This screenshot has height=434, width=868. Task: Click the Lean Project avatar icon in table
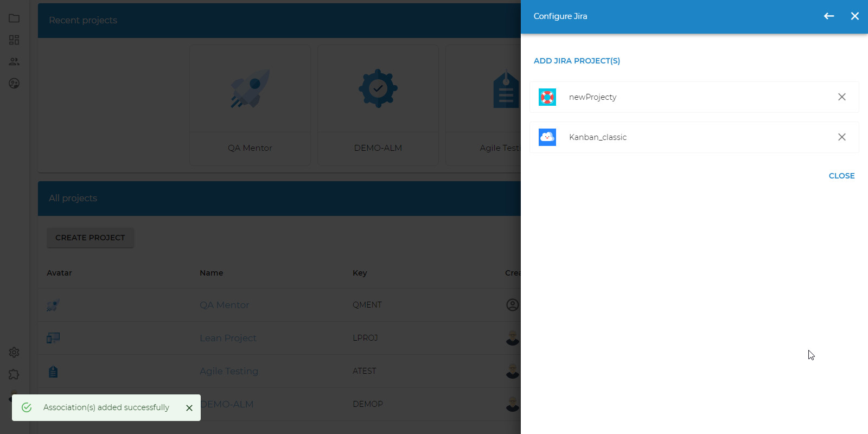(x=53, y=338)
